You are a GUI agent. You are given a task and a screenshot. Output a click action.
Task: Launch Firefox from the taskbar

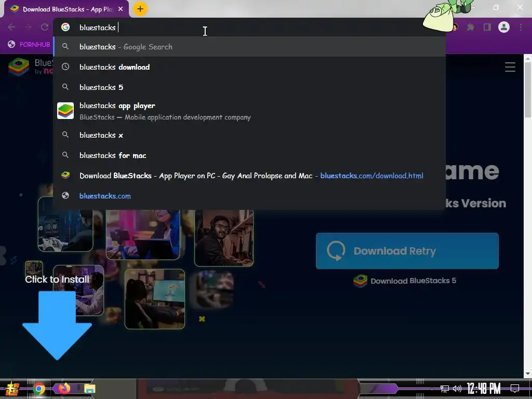point(64,389)
